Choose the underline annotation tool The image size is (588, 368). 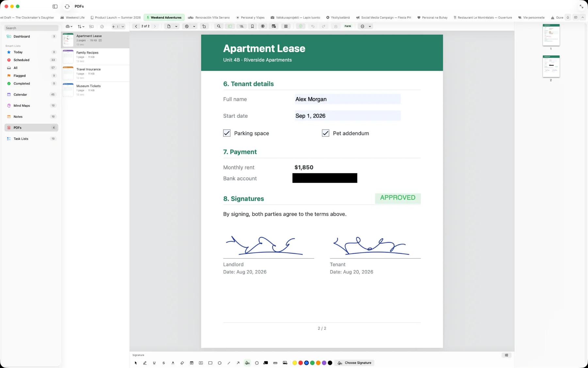[154, 363]
